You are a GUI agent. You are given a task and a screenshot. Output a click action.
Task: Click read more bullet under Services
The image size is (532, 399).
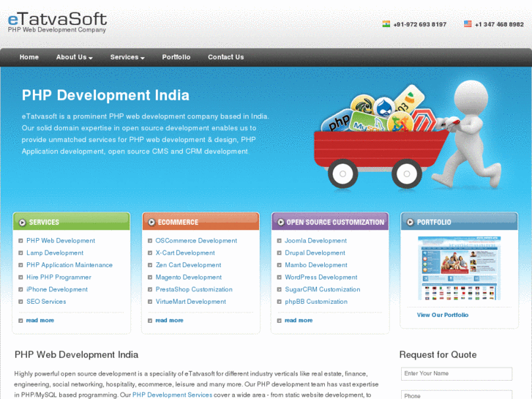tap(20, 321)
